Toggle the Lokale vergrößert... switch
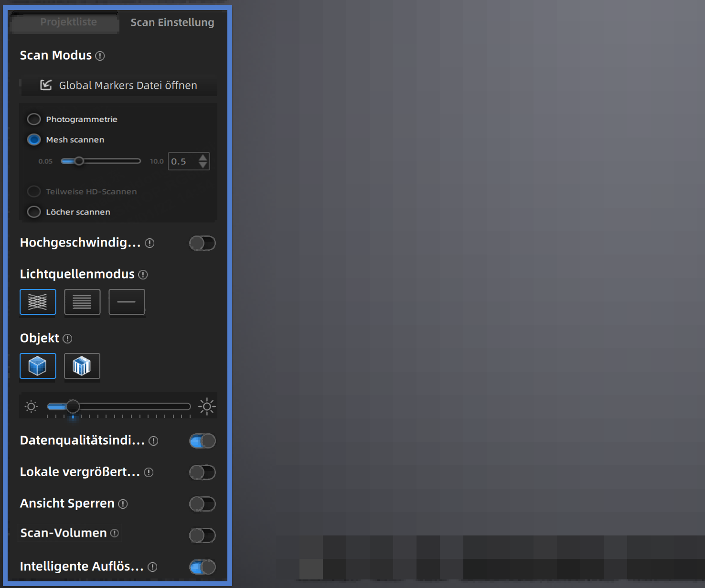Viewport: 705px width, 588px height. point(203,472)
